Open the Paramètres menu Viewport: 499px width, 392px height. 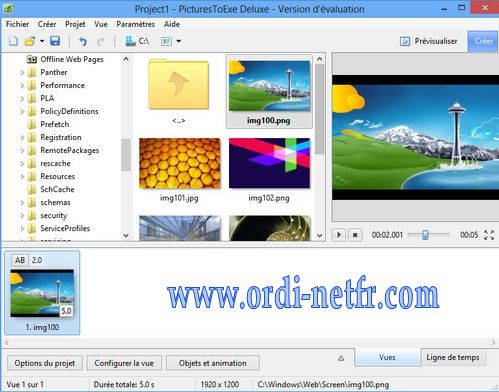coord(135,24)
